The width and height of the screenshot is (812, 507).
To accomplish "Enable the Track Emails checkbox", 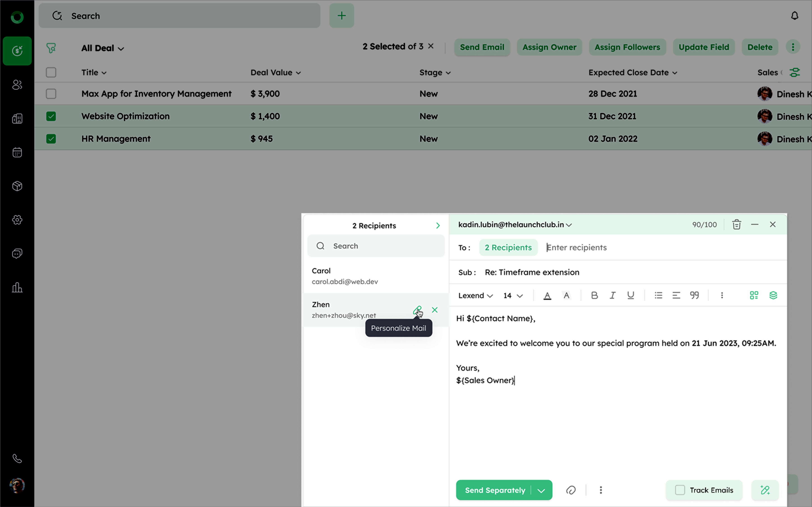I will (x=680, y=490).
